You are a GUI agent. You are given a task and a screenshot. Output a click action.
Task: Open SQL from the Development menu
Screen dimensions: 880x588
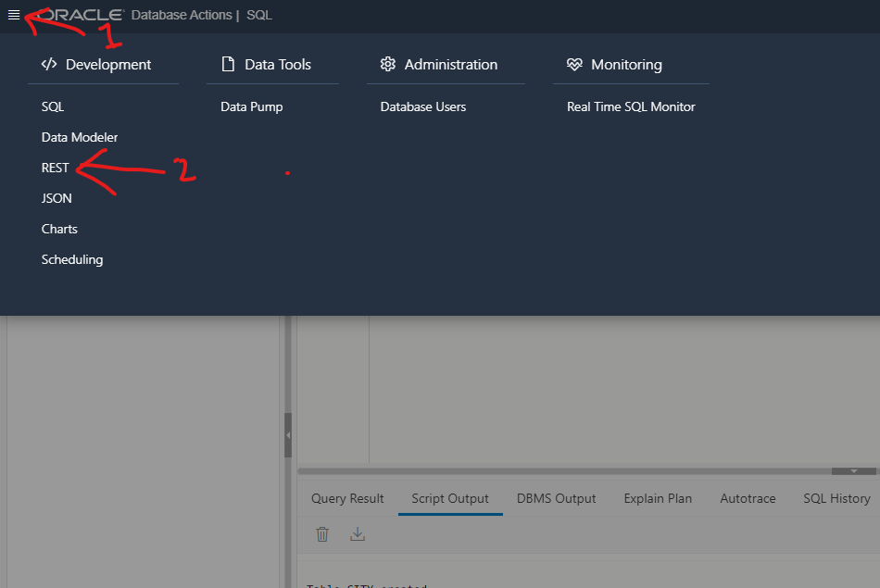(x=53, y=106)
